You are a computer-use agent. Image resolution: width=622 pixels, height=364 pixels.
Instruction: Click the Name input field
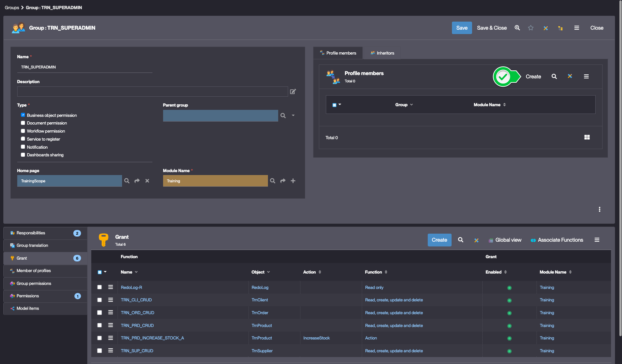[x=85, y=67]
